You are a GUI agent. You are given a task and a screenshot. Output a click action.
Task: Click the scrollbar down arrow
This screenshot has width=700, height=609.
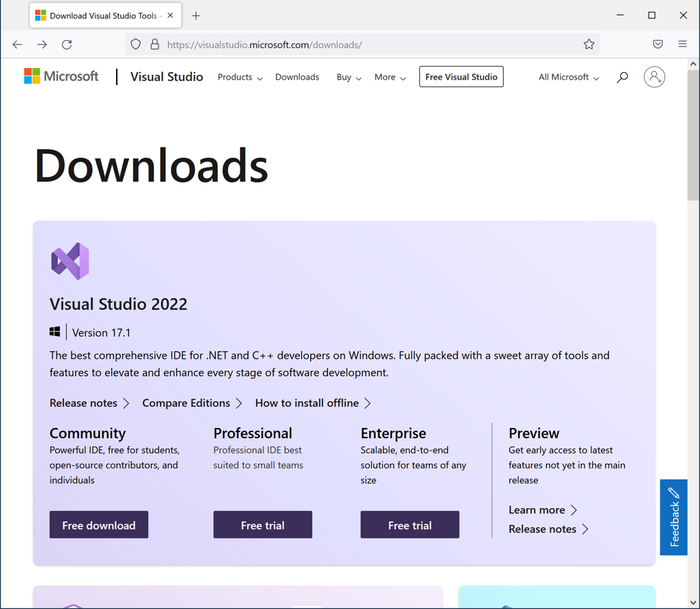693,603
